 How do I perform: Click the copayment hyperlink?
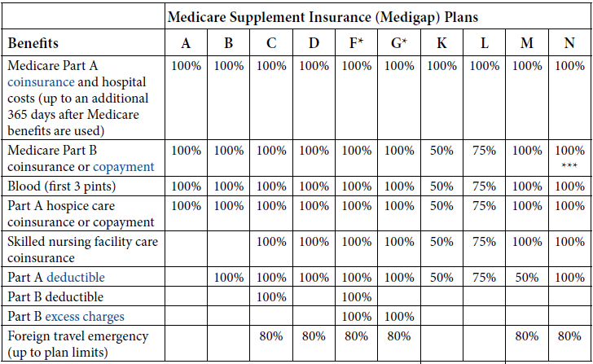click(x=124, y=167)
